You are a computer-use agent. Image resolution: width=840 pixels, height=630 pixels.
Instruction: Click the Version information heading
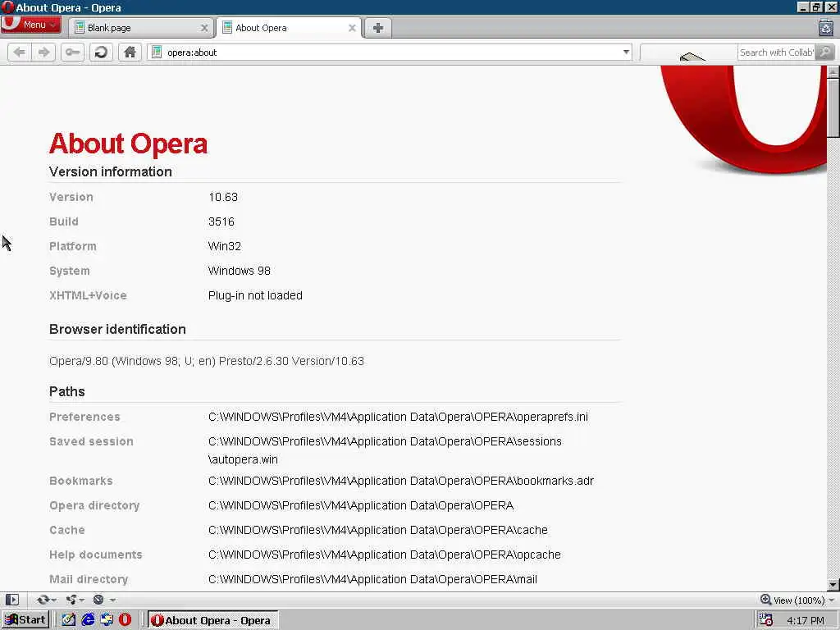pos(111,171)
